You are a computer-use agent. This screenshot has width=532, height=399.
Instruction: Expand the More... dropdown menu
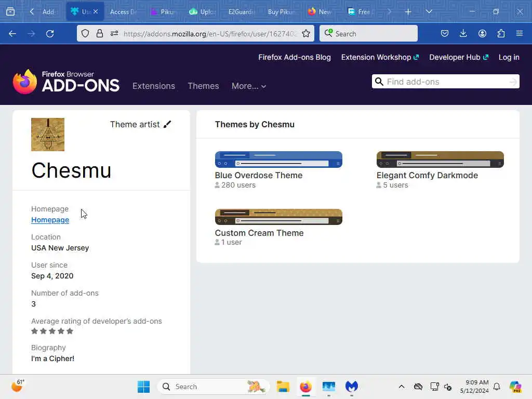[249, 86]
